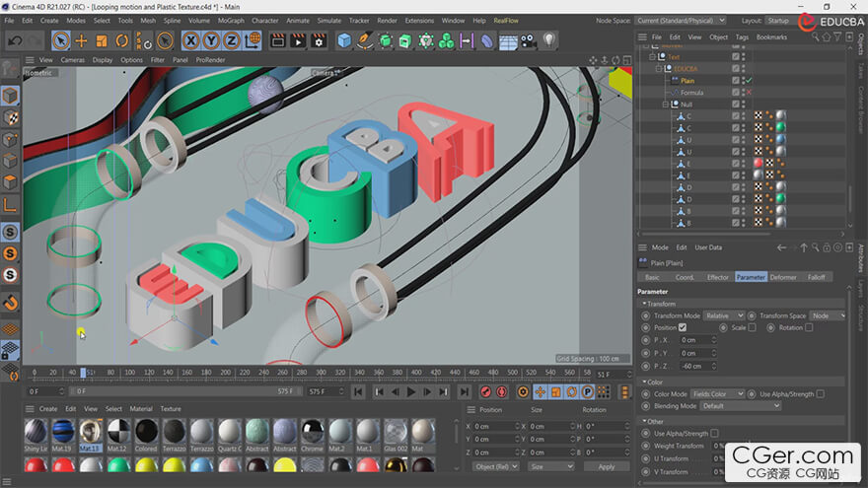Select the Colored black material thumbnail
This screenshot has height=488, width=868.
pos(146,432)
